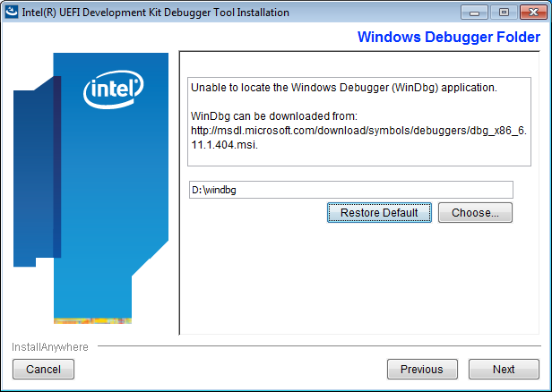Click the WinDbg download URL text
Viewport: 552px width, 392px height.
358,138
